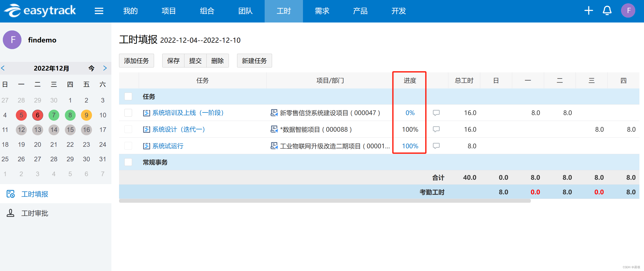Click findemo profile avatar in sidebar
Screen dimensions: 644x271
point(12,40)
